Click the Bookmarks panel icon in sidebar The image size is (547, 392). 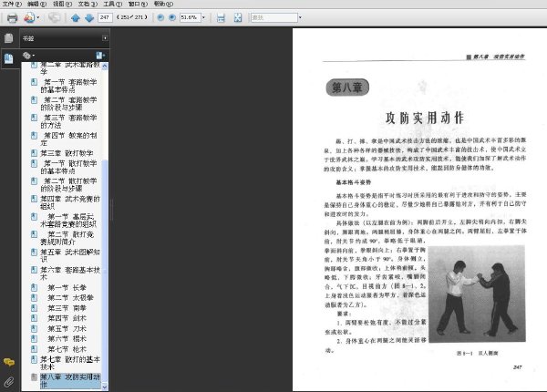9,58
